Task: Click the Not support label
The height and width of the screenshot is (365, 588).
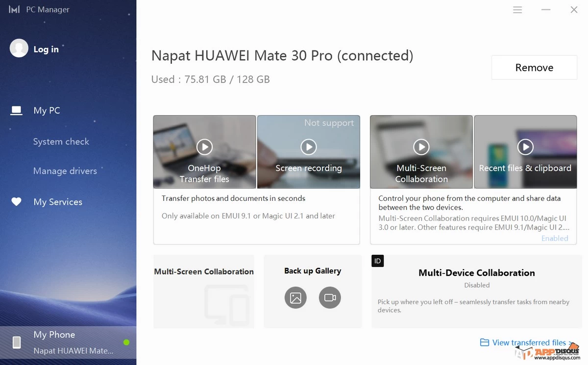Action: click(329, 123)
